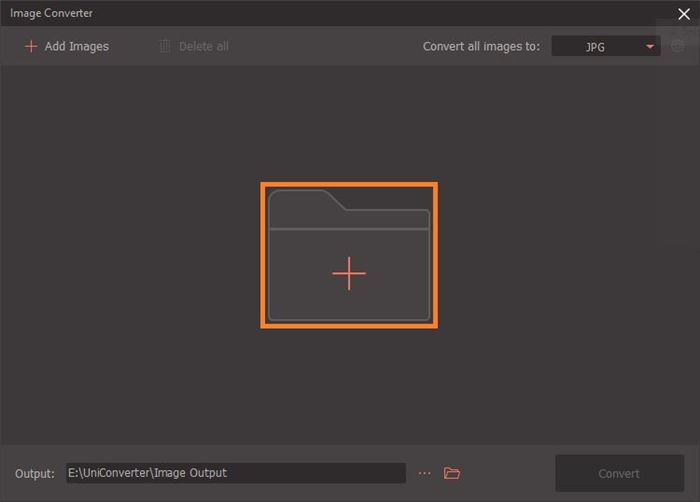The width and height of the screenshot is (700, 502).
Task: Open the output folder icon
Action: click(x=452, y=473)
